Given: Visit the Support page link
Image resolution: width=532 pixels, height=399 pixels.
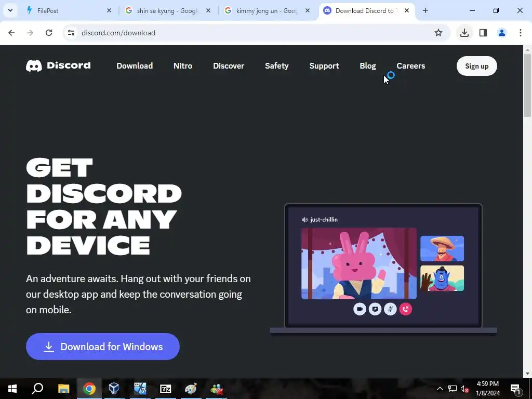Looking at the screenshot, I should (324, 66).
